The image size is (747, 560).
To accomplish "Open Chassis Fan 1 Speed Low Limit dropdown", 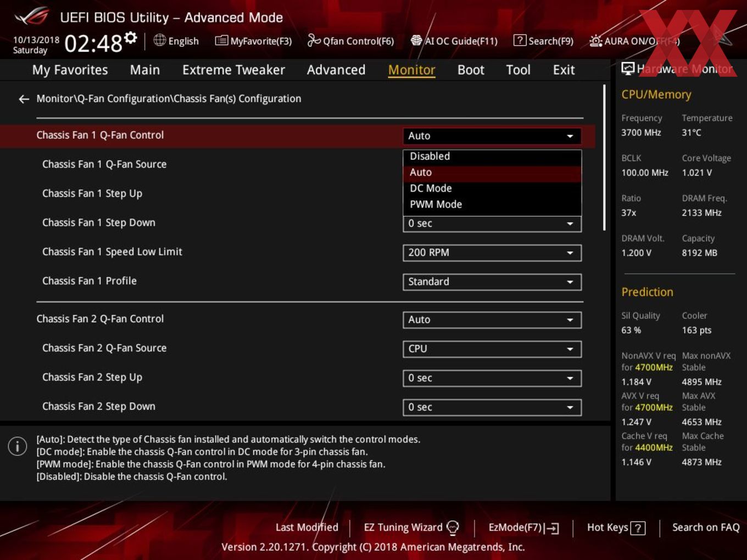I will [492, 253].
